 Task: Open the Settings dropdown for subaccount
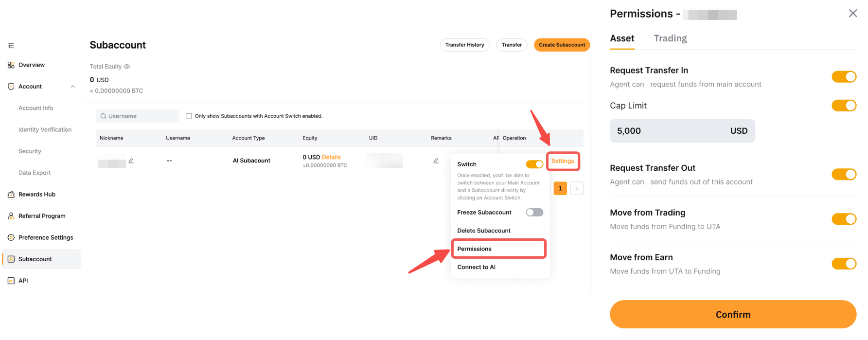point(563,161)
